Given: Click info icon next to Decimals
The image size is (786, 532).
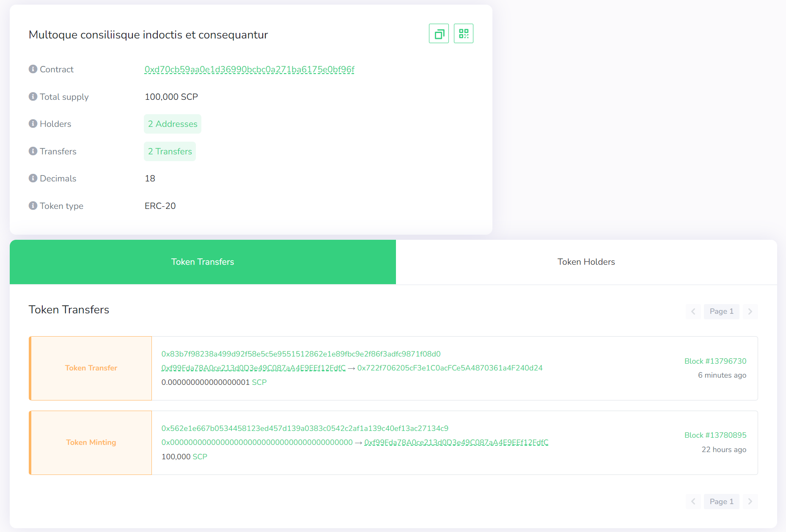Looking at the screenshot, I should 33,178.
